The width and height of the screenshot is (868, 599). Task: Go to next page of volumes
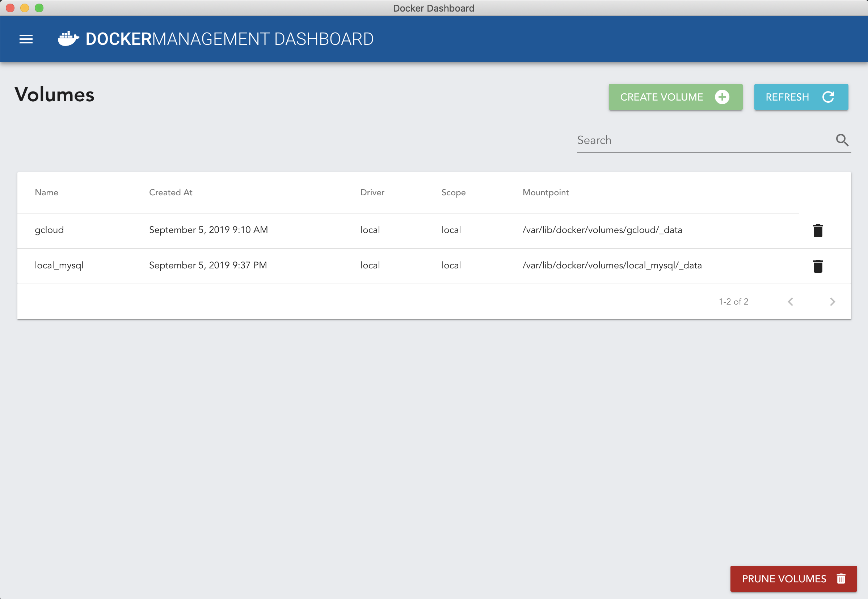[x=832, y=301]
